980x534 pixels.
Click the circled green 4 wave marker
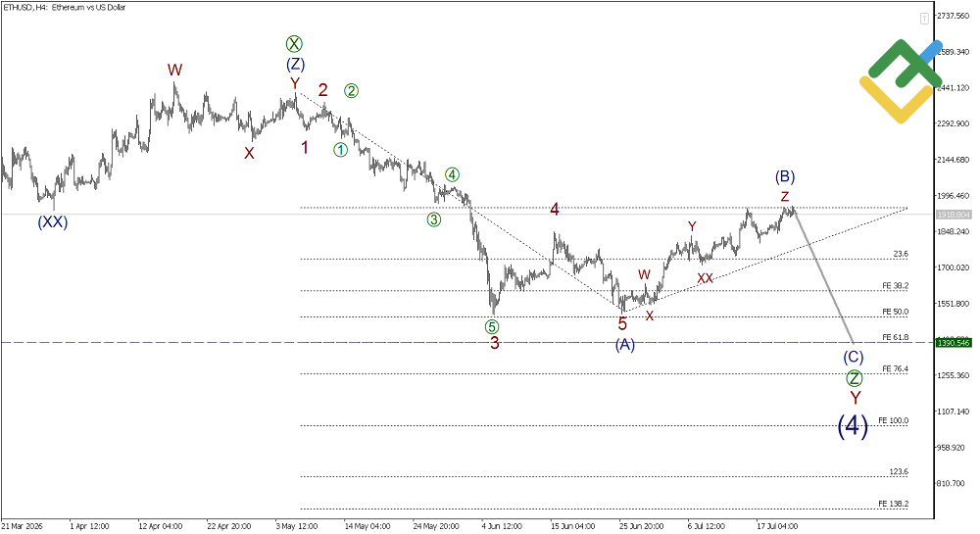point(452,174)
